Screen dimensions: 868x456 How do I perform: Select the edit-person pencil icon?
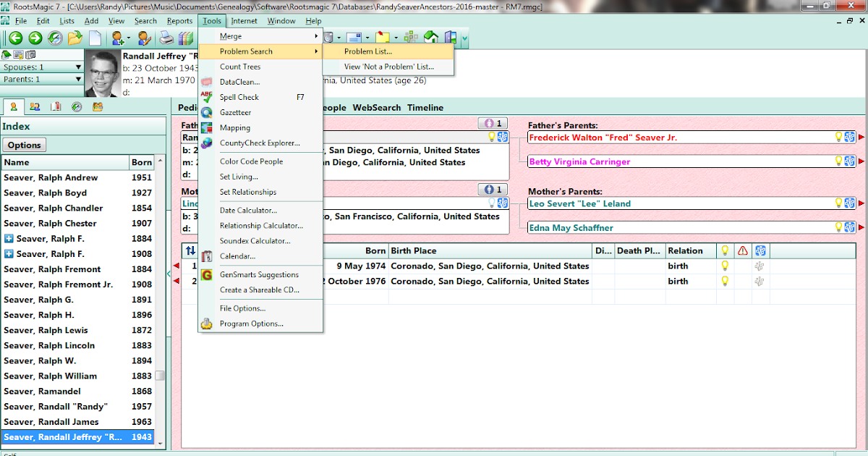point(144,38)
